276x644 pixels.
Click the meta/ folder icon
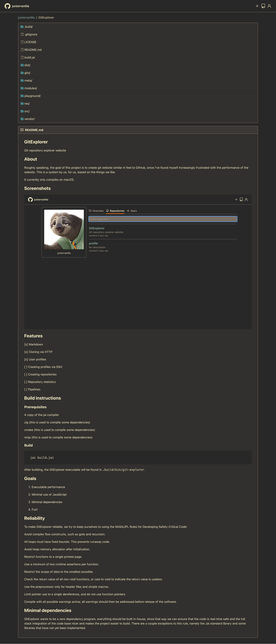pos(22,80)
